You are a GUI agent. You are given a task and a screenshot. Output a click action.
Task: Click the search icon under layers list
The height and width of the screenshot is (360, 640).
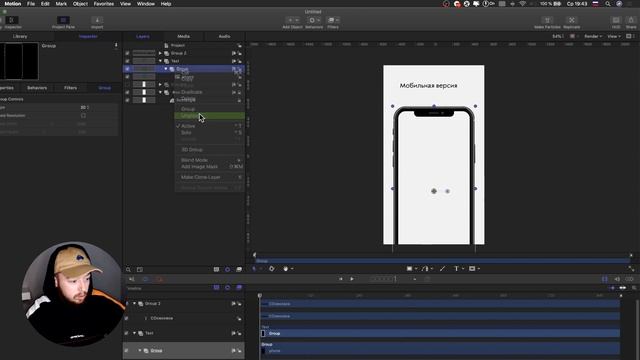click(128, 269)
